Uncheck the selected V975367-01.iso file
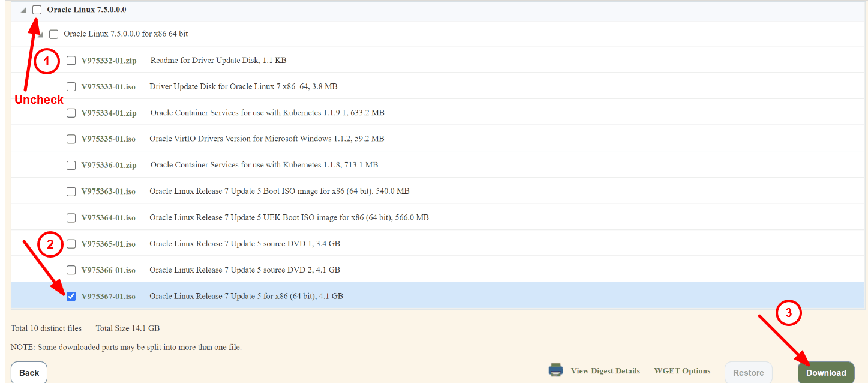 pos(71,295)
